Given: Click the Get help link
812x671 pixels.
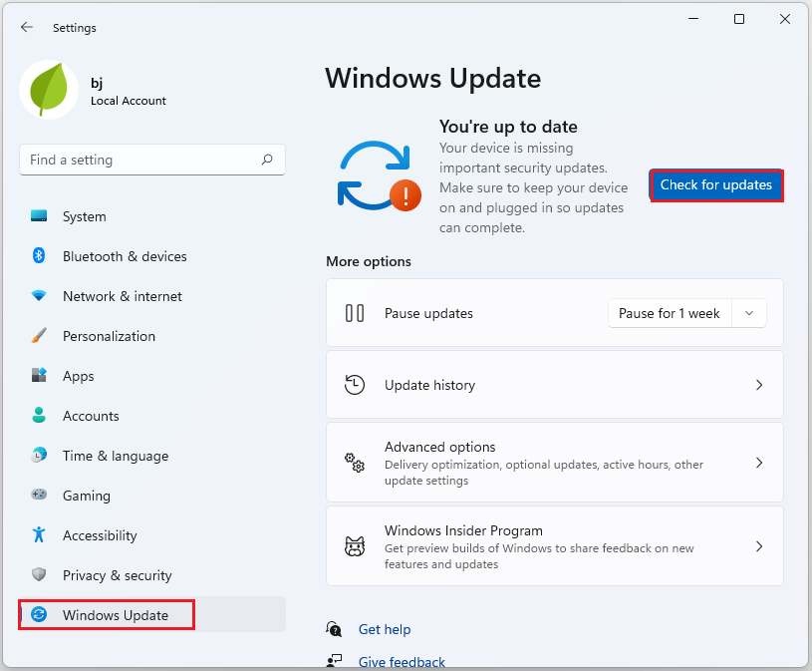Looking at the screenshot, I should [385, 629].
